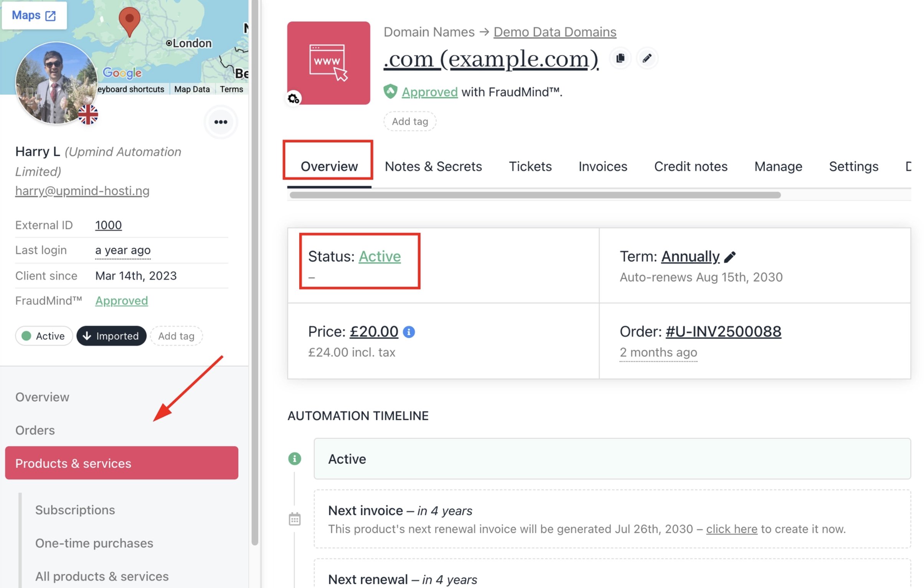The image size is (924, 588).
Task: Open map Terms link
Action: (231, 89)
